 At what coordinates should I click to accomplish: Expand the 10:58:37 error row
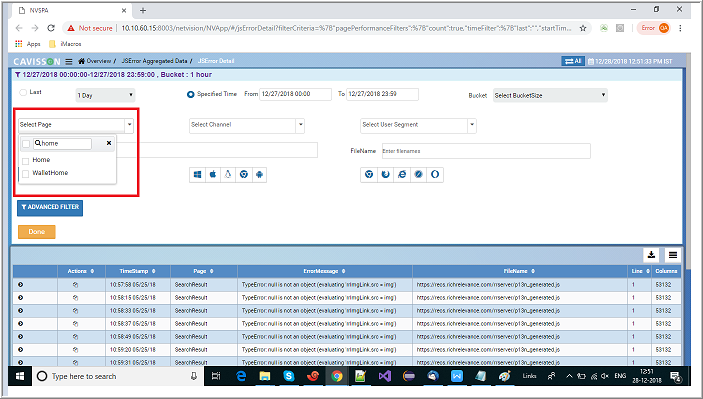pos(21,324)
